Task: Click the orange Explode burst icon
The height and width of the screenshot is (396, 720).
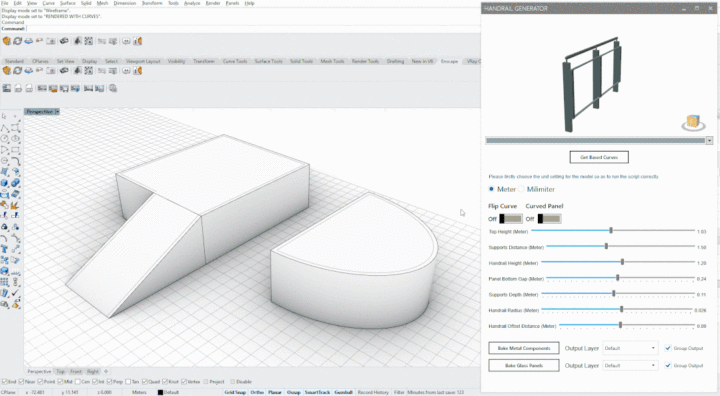Action: [16, 205]
